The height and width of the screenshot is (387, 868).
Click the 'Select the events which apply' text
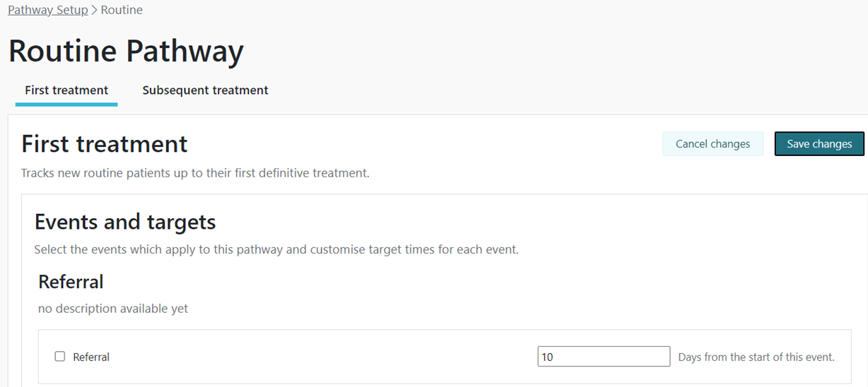pyautogui.click(x=276, y=250)
